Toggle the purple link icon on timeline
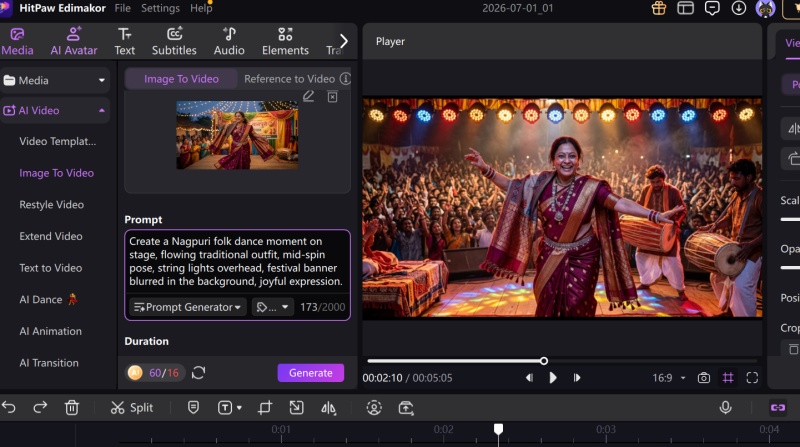 coord(778,407)
